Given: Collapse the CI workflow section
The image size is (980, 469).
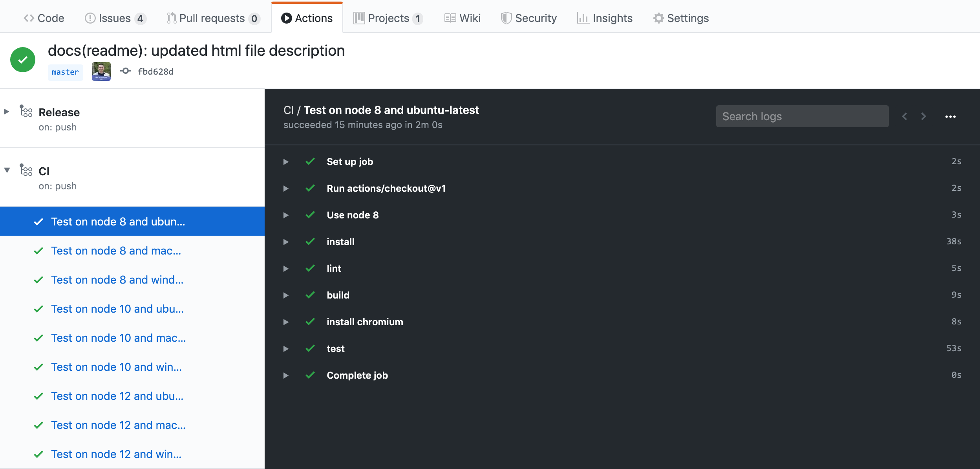Looking at the screenshot, I should coord(7,170).
